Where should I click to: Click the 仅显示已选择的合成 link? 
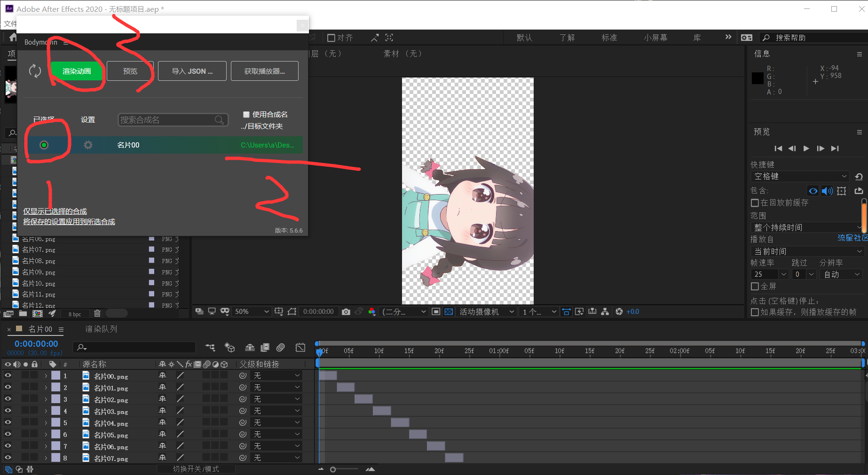[x=55, y=211]
